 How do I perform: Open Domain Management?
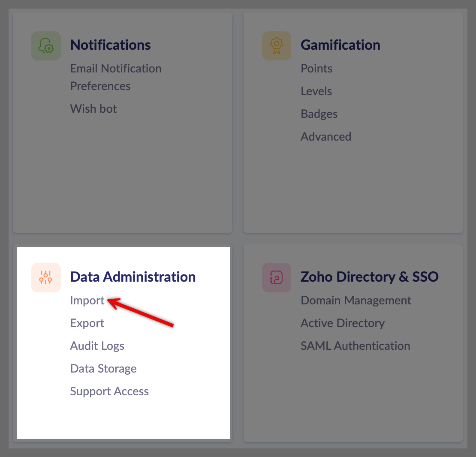click(356, 301)
